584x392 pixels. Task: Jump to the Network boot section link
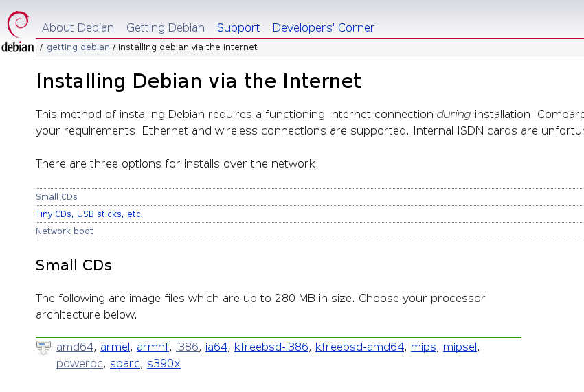click(x=65, y=231)
